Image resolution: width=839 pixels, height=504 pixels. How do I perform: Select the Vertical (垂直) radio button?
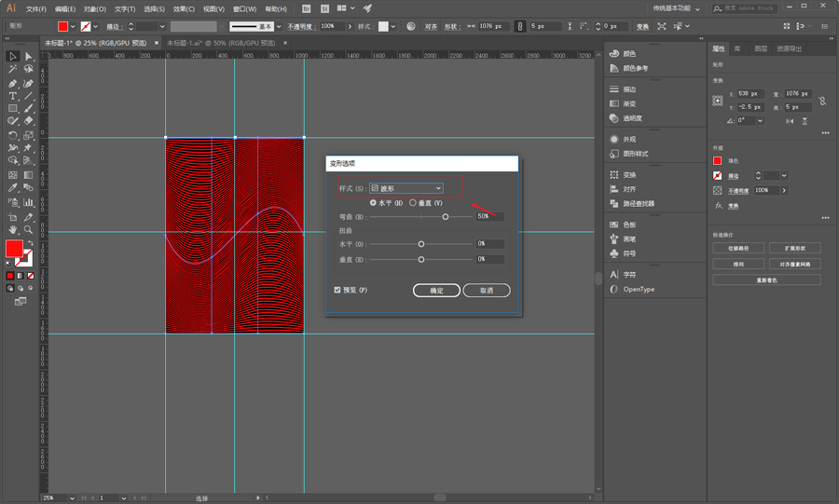413,202
